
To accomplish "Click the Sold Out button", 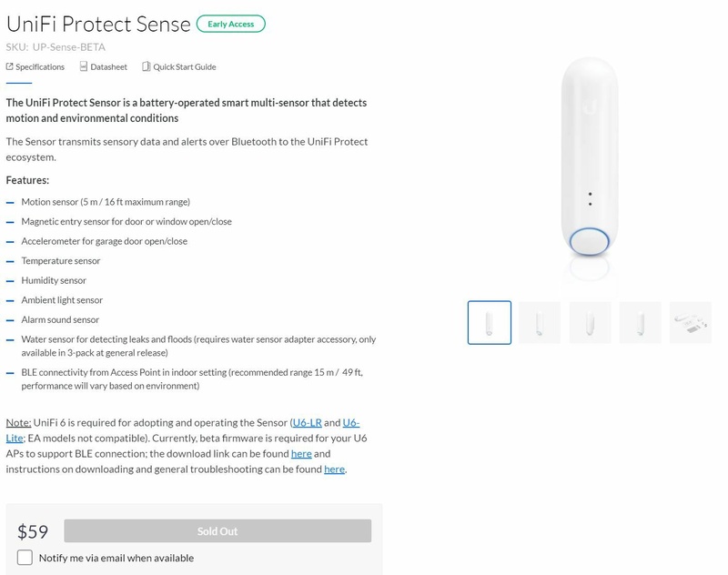I will pyautogui.click(x=217, y=531).
